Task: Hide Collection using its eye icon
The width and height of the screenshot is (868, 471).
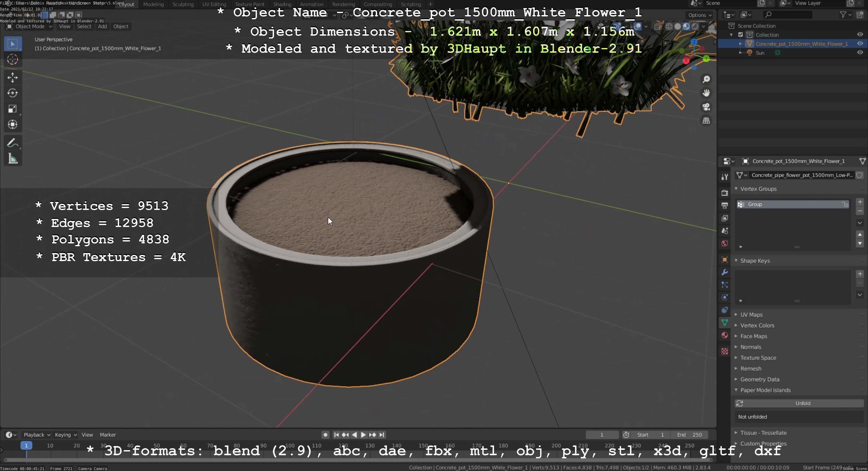Action: 860,35
